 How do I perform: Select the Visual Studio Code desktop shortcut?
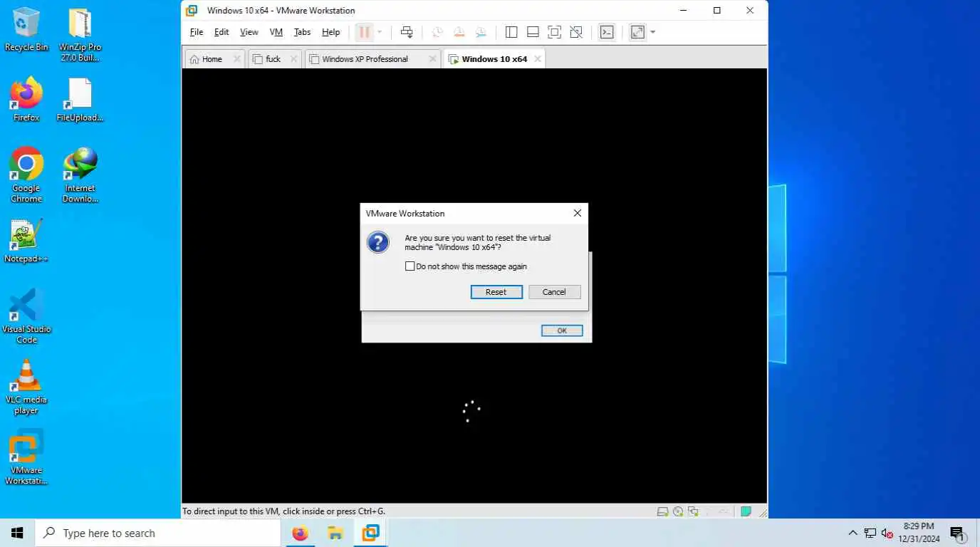click(26, 316)
